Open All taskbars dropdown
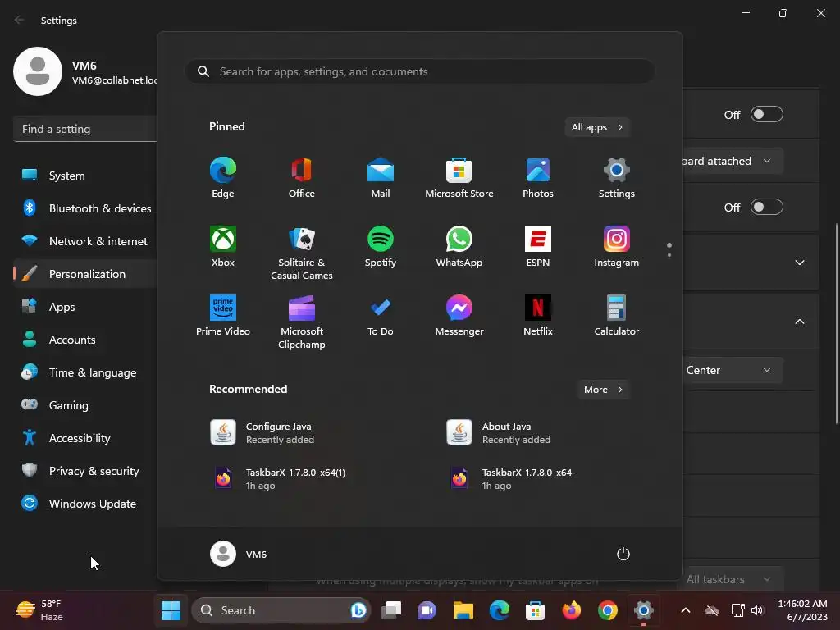Viewport: 840px width, 630px height. [x=733, y=579]
